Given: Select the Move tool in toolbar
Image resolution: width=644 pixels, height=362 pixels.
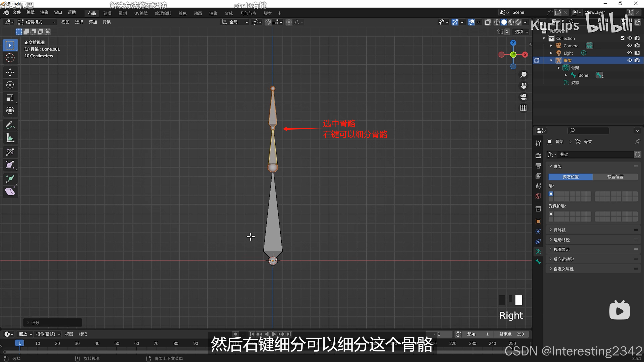Looking at the screenshot, I should 10,72.
